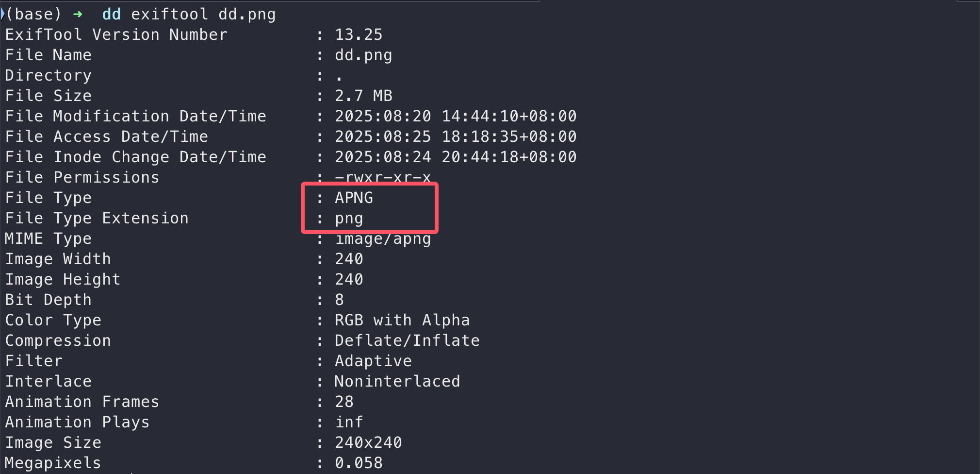Viewport: 980px width, 474px height.
Task: Click the 'dd' directory name in prompt
Action: 112,14
